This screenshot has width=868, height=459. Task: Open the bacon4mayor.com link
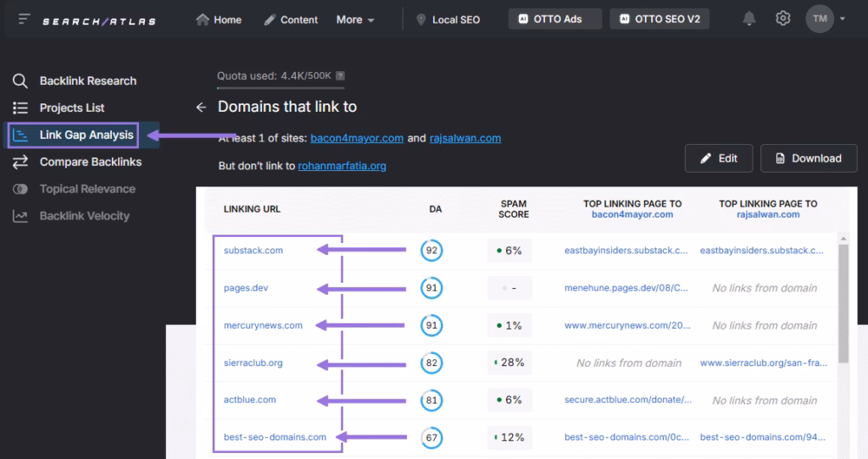pos(357,138)
